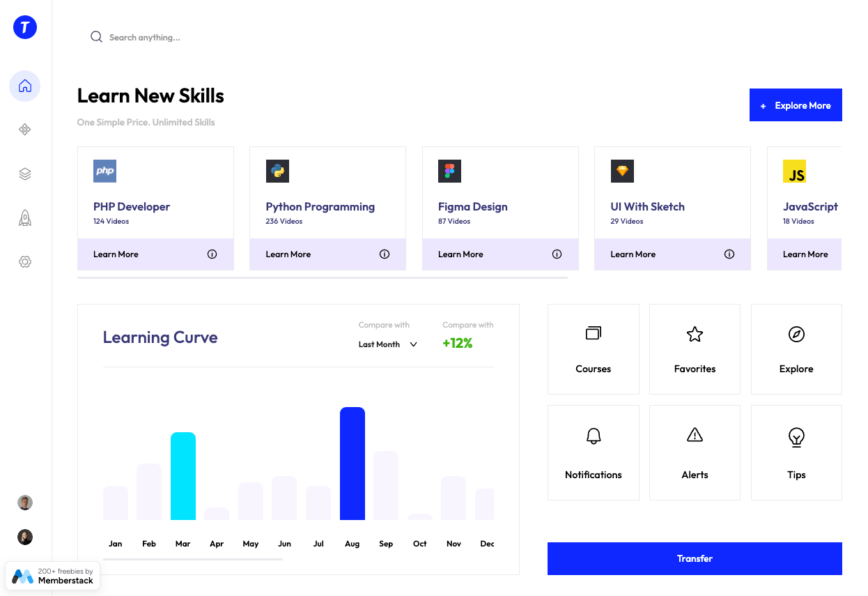This screenshot has width=868, height=596.
Task: Select the Home icon in the sidebar
Action: click(24, 85)
